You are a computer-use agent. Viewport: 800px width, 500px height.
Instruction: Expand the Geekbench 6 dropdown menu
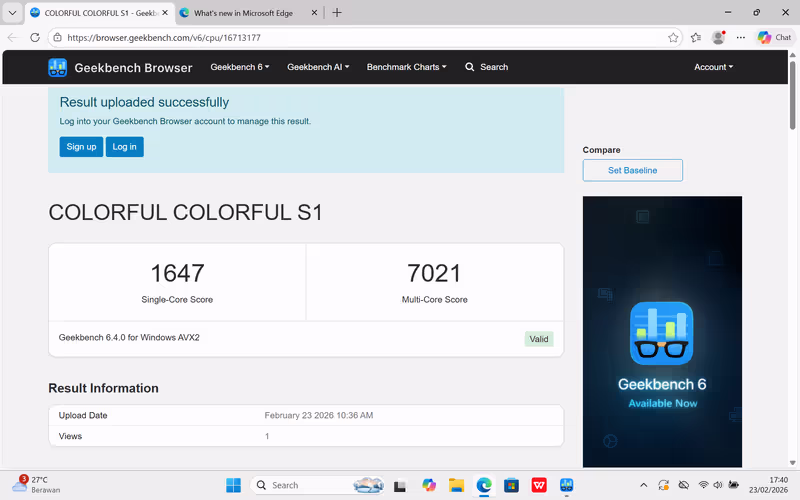point(240,67)
